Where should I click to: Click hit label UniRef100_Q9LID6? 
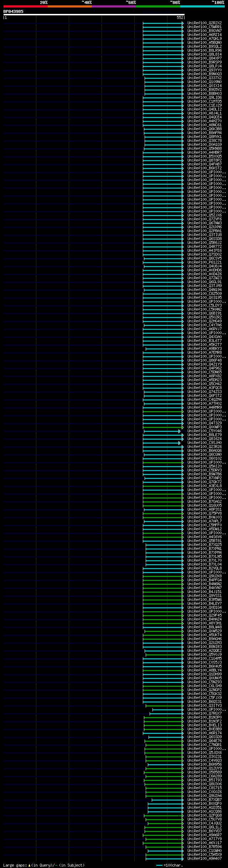(204, 98)
